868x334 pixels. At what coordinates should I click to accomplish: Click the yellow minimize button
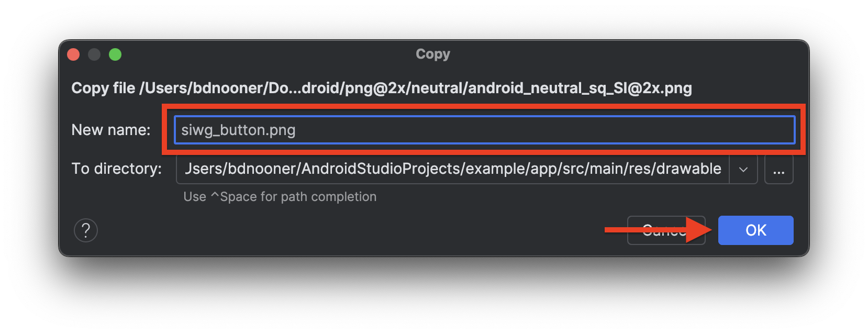point(94,54)
